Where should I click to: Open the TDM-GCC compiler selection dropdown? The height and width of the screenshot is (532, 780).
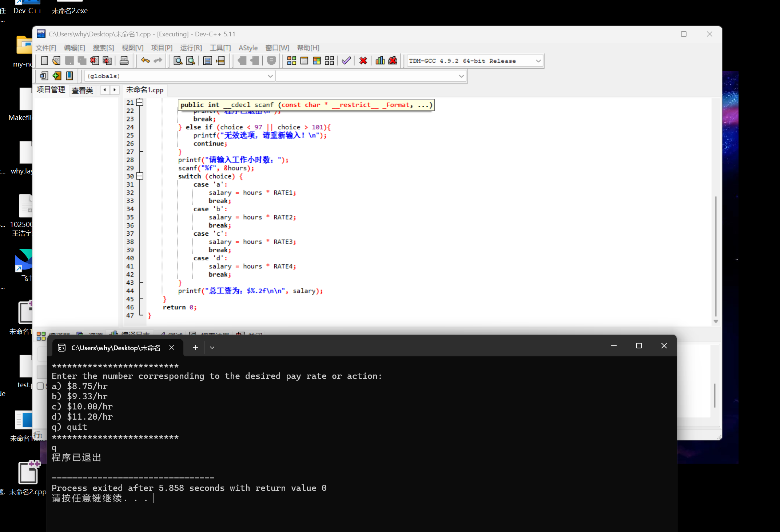click(x=538, y=61)
